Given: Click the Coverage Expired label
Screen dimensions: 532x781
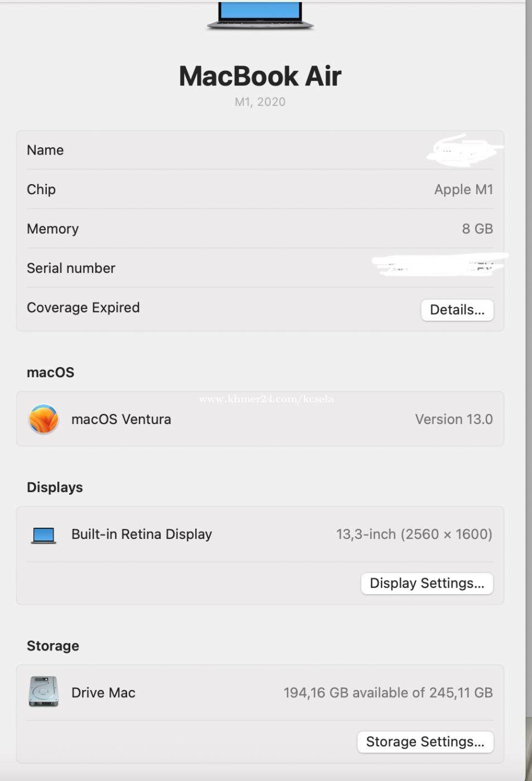Looking at the screenshot, I should [x=83, y=307].
